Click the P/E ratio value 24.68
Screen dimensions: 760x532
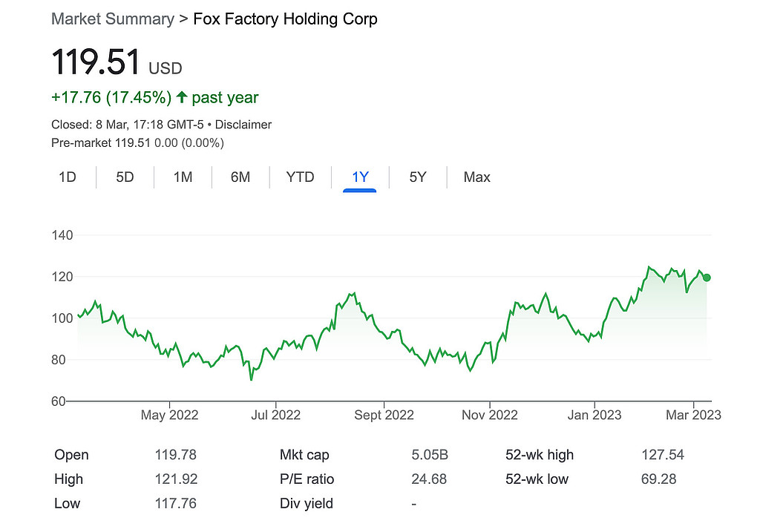tap(429, 479)
